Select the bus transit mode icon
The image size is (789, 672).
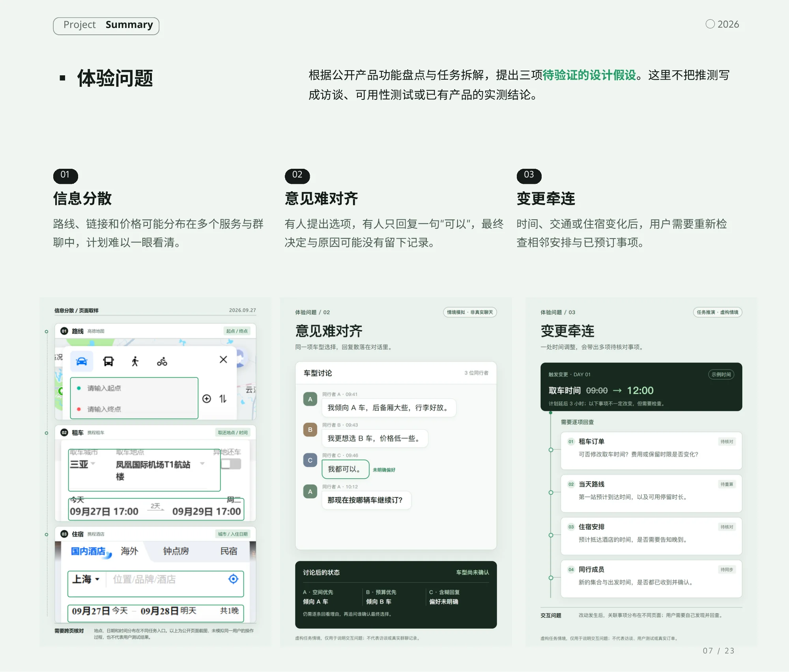pos(108,361)
